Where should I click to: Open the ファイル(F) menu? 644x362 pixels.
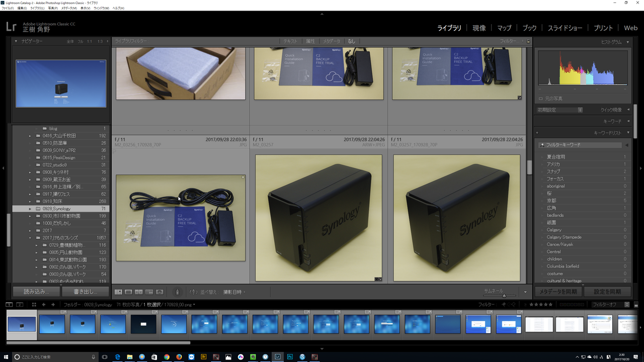point(8,9)
